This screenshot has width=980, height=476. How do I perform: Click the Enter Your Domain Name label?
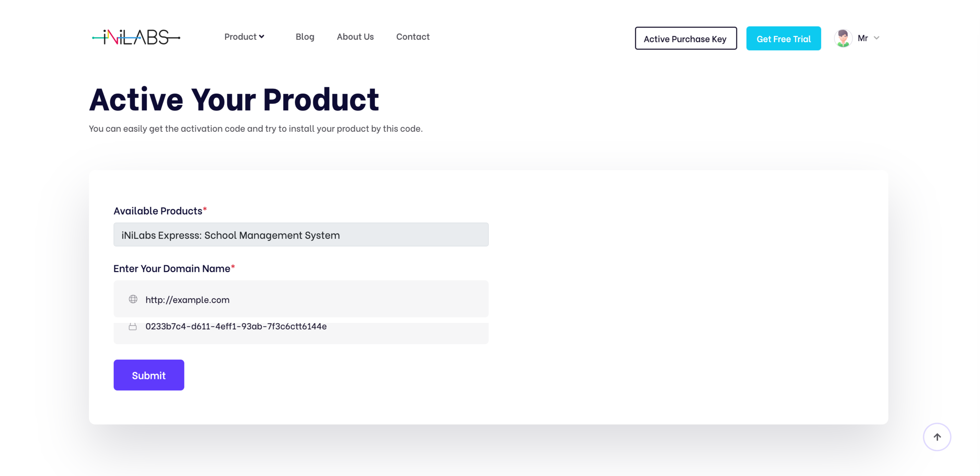[172, 269]
